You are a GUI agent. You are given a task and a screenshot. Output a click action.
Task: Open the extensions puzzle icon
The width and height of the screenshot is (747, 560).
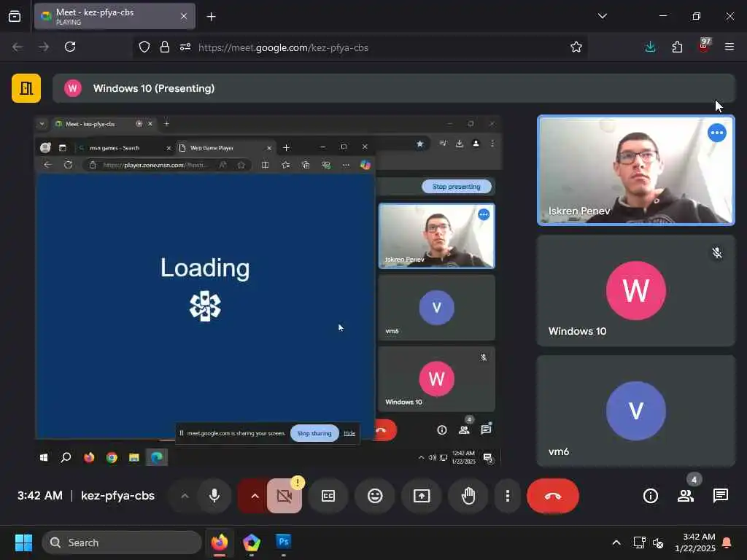[677, 47]
